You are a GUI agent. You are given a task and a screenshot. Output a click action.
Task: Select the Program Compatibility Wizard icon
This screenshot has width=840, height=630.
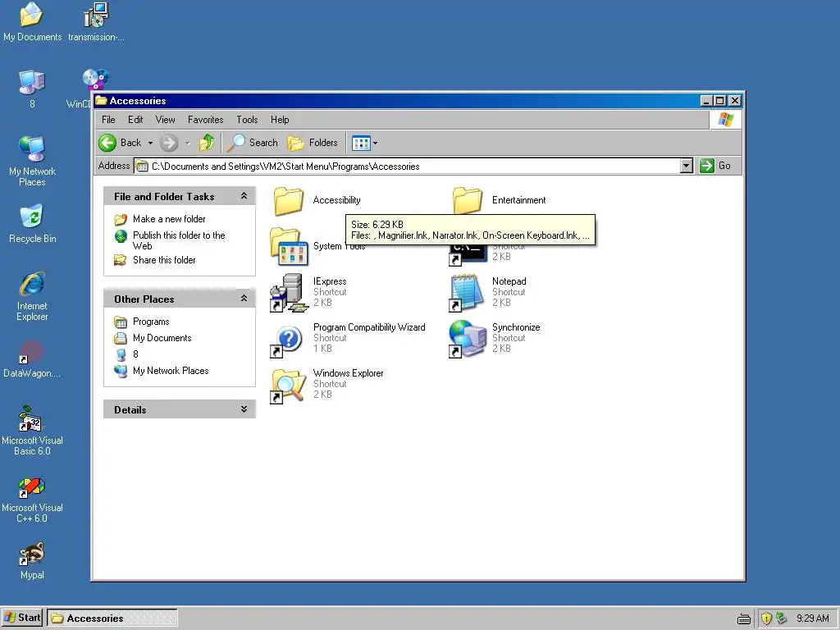286,340
